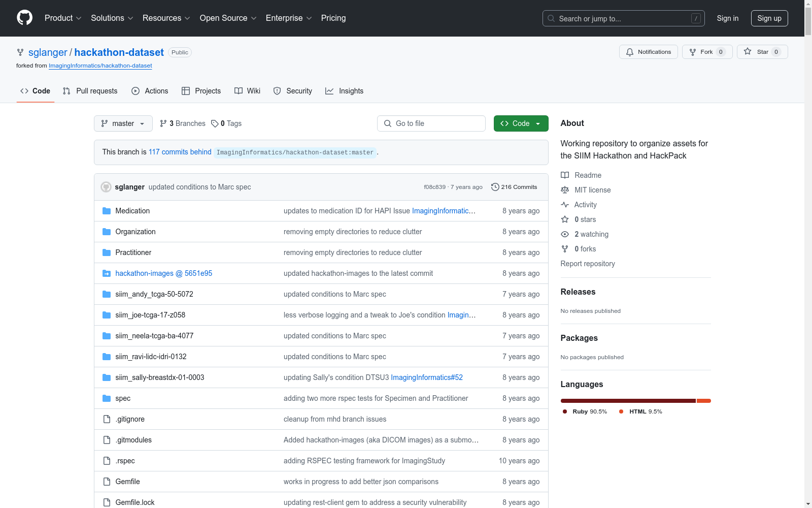Click the commit history clock icon

[x=495, y=187]
